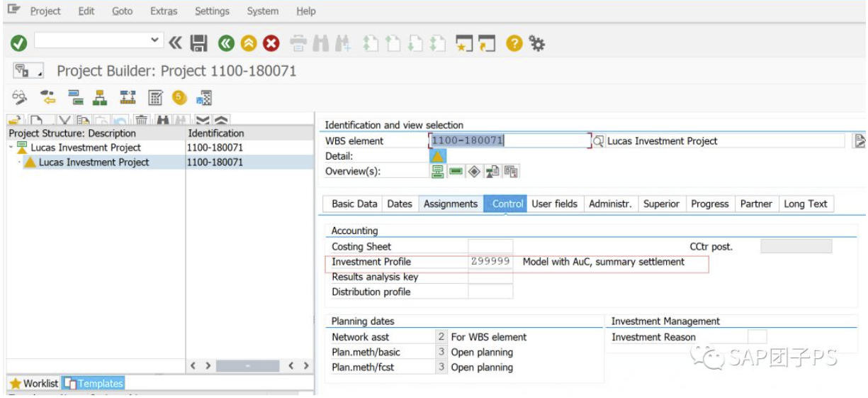Image resolution: width=868 pixels, height=398 pixels.
Task: Click the green Back arrow icon
Action: [226, 44]
